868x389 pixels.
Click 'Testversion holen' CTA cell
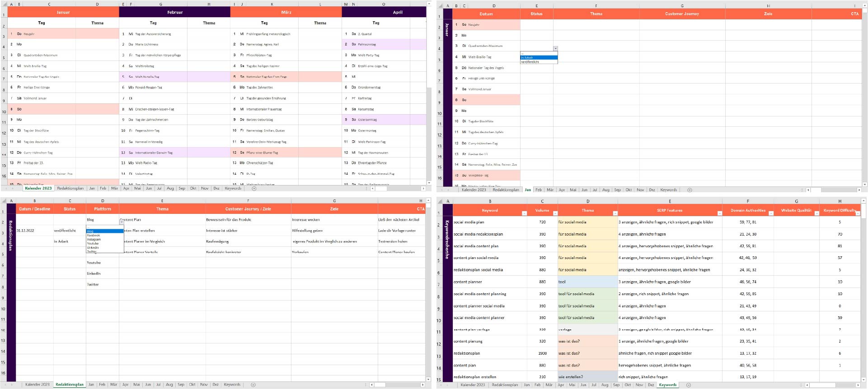coord(401,241)
